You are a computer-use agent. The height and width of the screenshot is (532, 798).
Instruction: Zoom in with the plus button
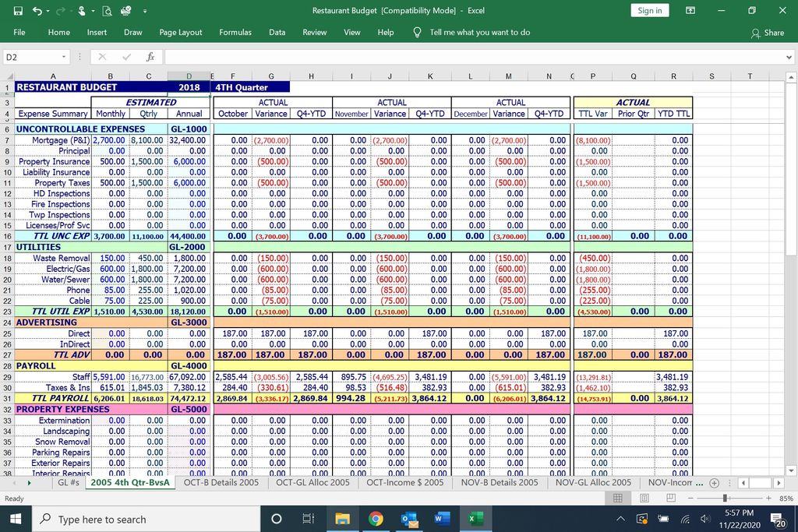(768, 499)
